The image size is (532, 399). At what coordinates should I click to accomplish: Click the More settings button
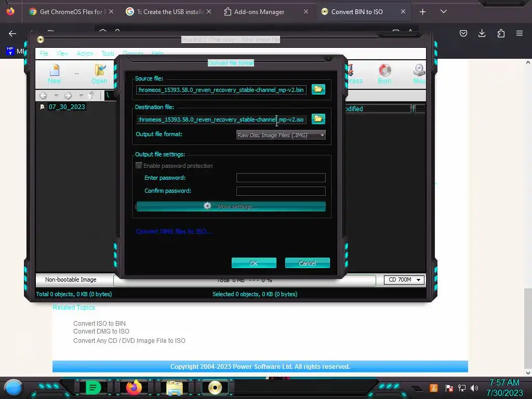(x=231, y=206)
